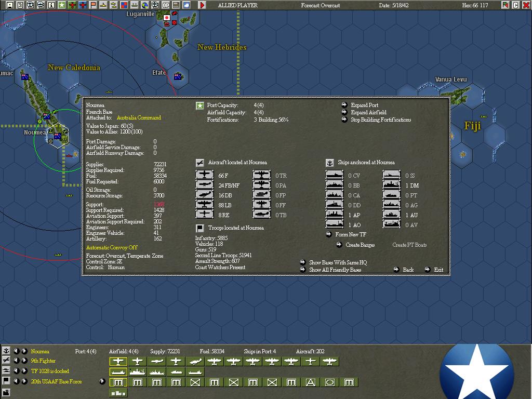This screenshot has width=532, height=399.
Task: Click the ship icon next to 1 AU
Action: point(392,215)
